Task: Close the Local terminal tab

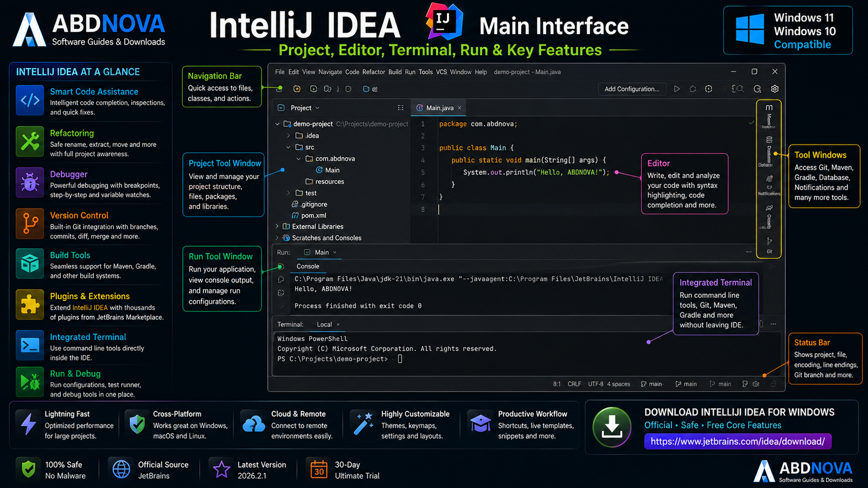Action: click(338, 324)
